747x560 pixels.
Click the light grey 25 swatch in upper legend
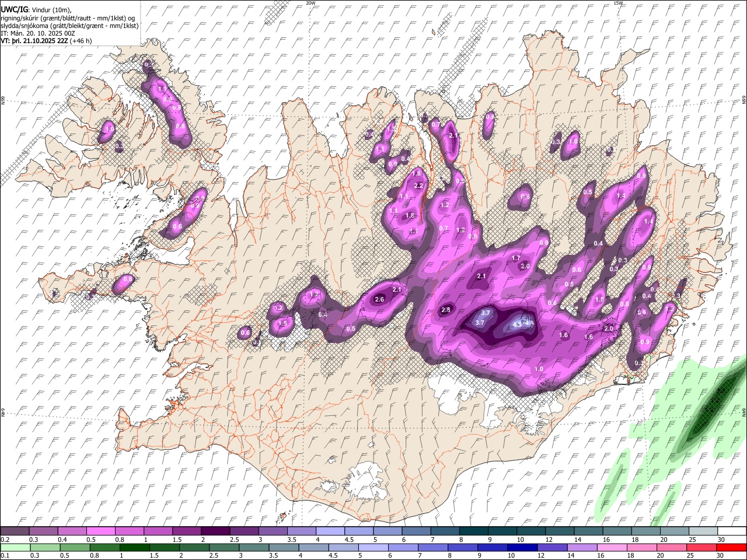[x=703, y=531]
